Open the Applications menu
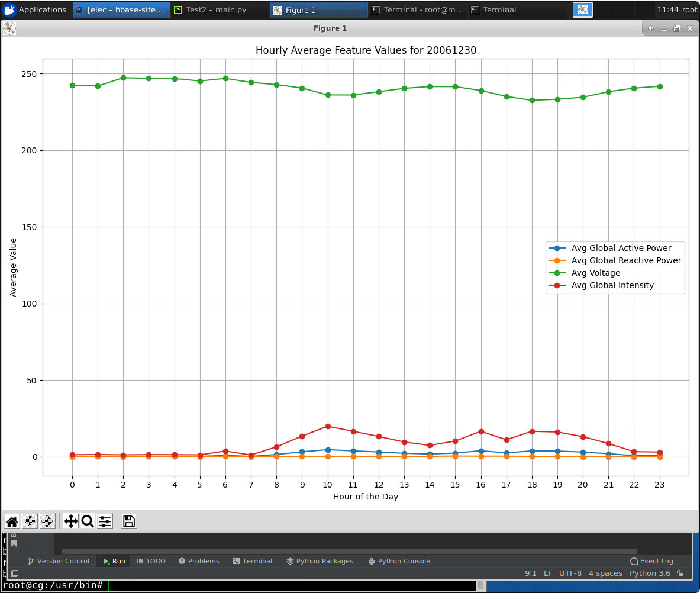This screenshot has height=593, width=700. tap(36, 9)
